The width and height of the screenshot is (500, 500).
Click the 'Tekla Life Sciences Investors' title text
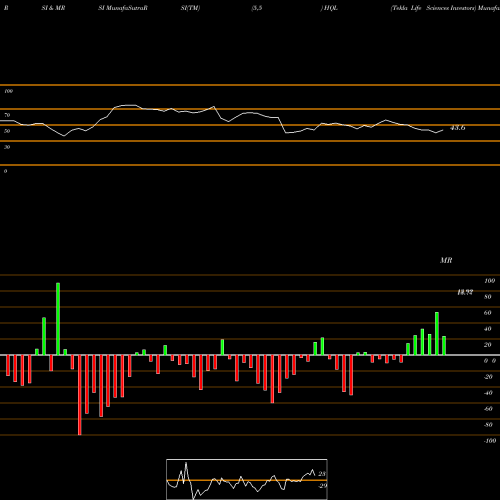[x=433, y=8]
